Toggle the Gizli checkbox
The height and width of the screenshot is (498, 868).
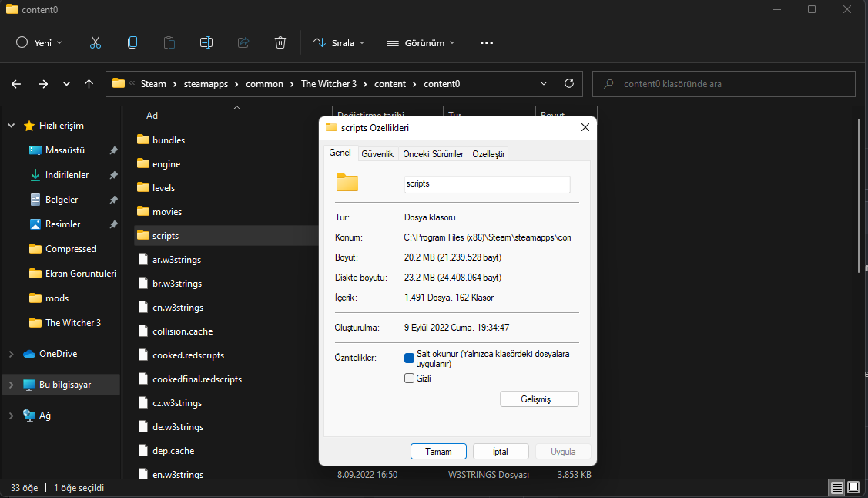(x=409, y=379)
